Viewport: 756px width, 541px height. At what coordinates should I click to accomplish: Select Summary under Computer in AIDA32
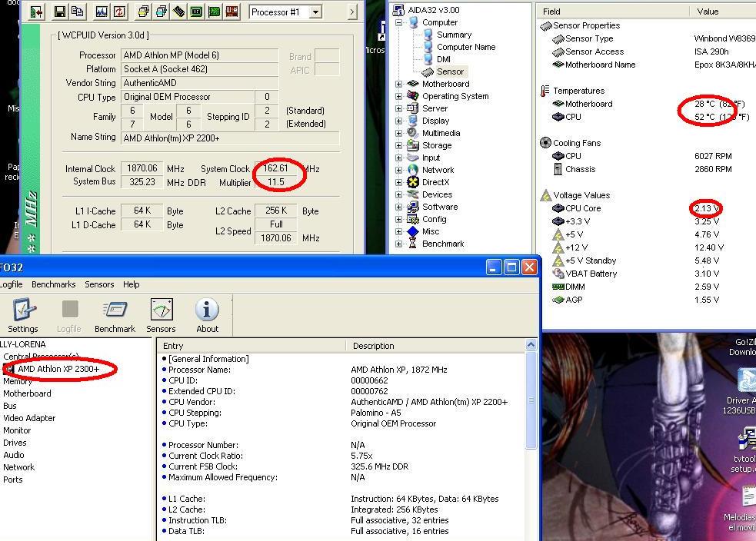(x=454, y=35)
